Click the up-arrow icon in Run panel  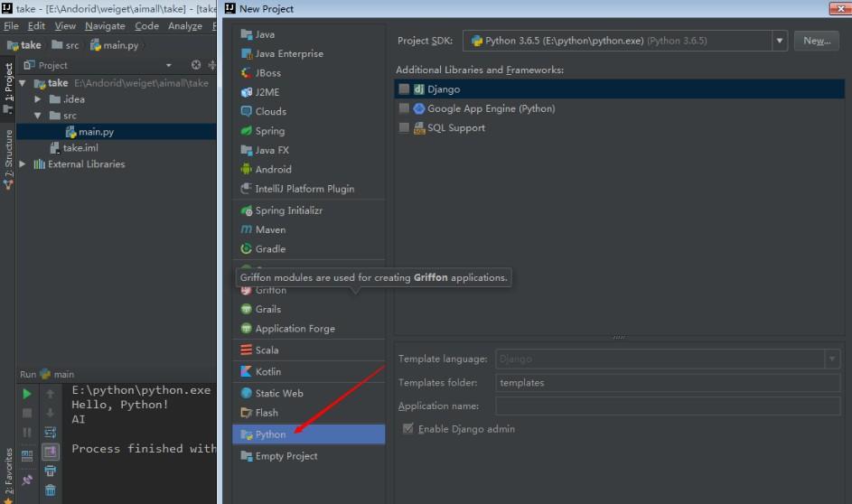pyautogui.click(x=50, y=394)
